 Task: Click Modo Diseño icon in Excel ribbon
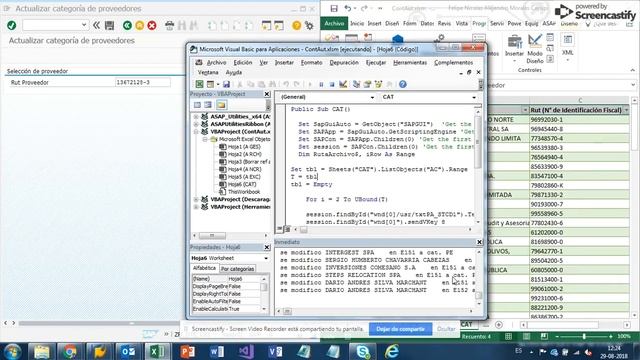pyautogui.click(x=535, y=49)
